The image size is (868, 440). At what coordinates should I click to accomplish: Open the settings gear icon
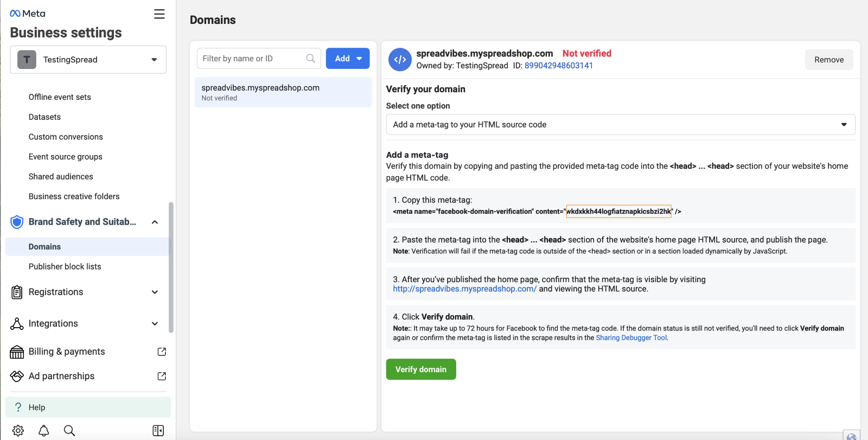tap(18, 430)
